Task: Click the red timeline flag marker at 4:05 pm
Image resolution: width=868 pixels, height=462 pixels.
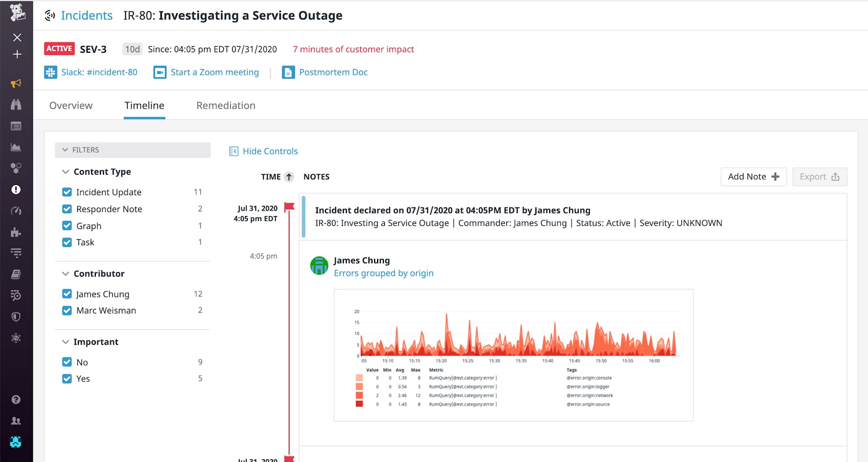Action: coord(290,206)
